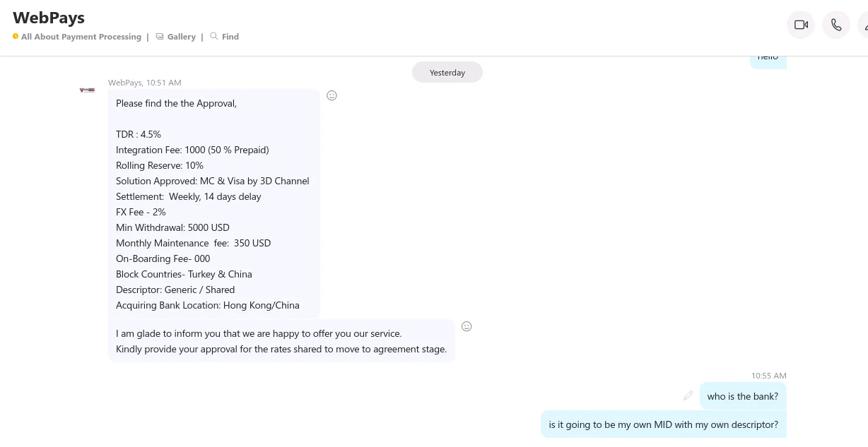
Task: Select the "WebPays, 10:51 AM" sender label
Action: pyautogui.click(x=145, y=83)
